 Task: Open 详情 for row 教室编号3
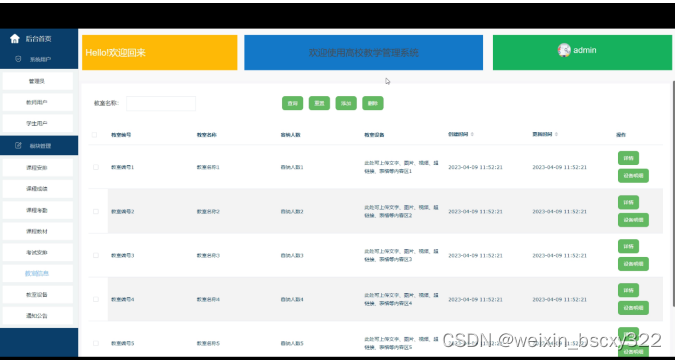[x=628, y=246]
